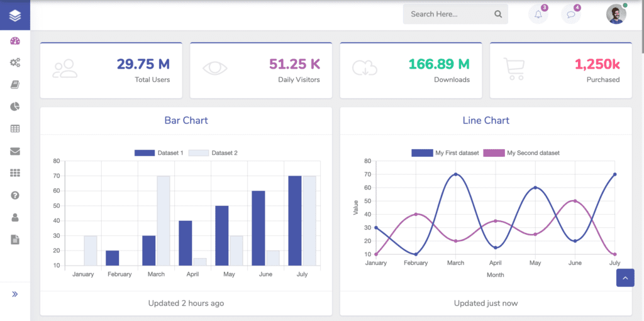Click the Daily Visitors eye icon
This screenshot has height=321, width=644.
pyautogui.click(x=215, y=68)
